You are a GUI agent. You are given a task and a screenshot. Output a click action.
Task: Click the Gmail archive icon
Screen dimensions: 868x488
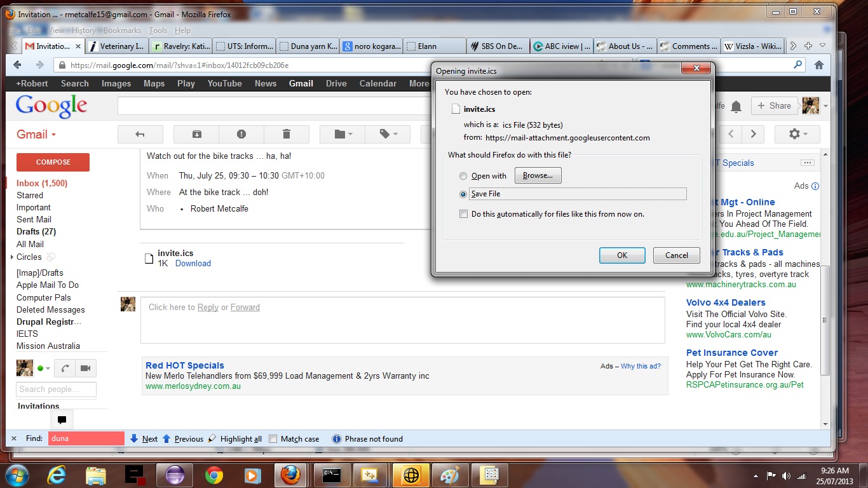[196, 134]
